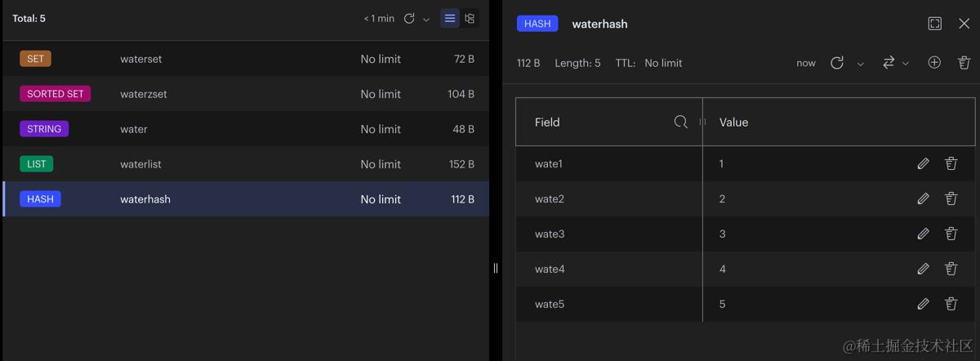Refresh the key list in left panel

(409, 18)
